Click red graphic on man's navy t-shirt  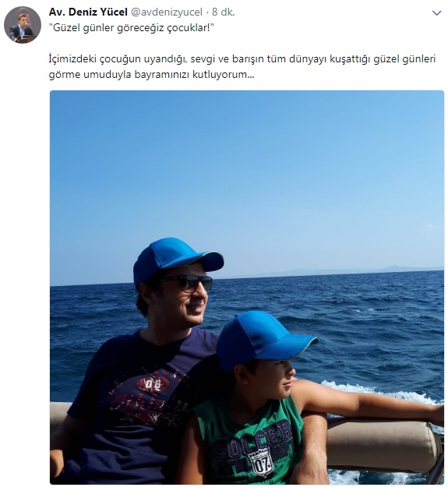(147, 397)
